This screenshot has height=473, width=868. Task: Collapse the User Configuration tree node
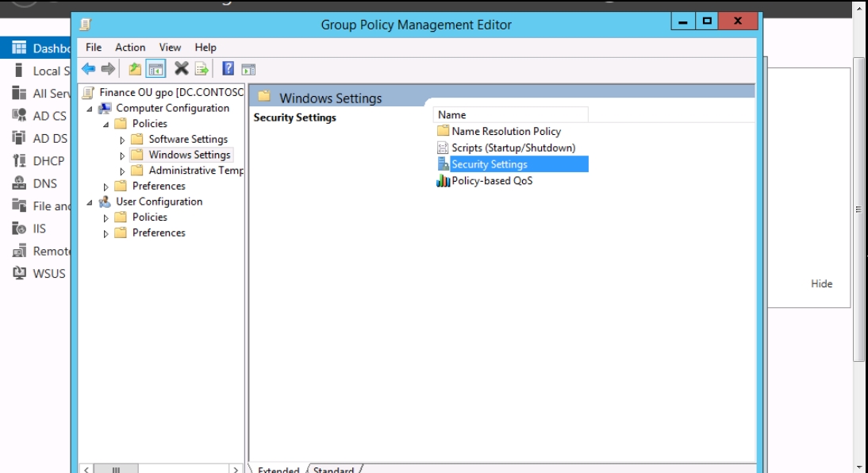click(x=90, y=202)
